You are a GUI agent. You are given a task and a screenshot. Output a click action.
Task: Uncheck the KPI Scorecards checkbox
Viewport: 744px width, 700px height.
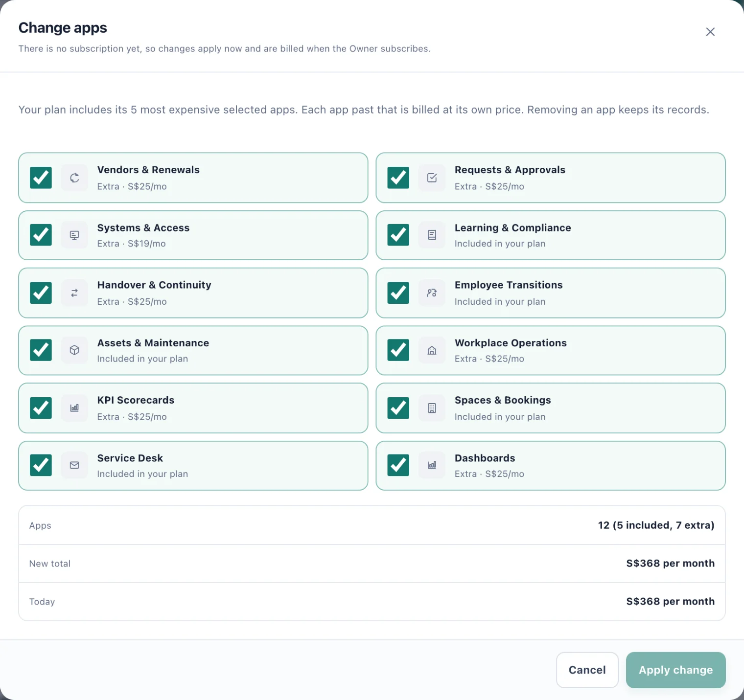[x=41, y=408]
